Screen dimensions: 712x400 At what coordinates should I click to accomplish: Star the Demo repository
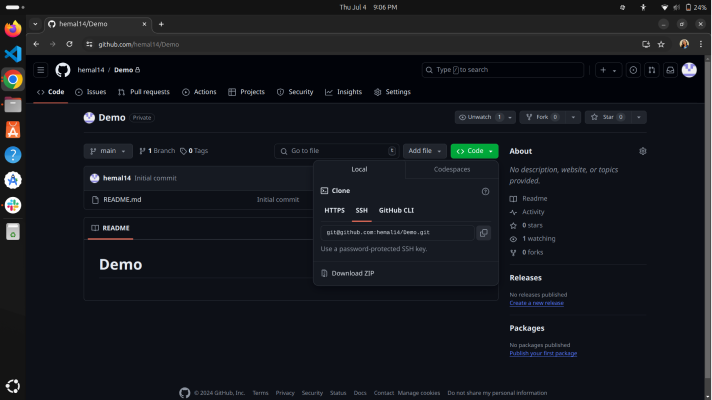tap(608, 117)
